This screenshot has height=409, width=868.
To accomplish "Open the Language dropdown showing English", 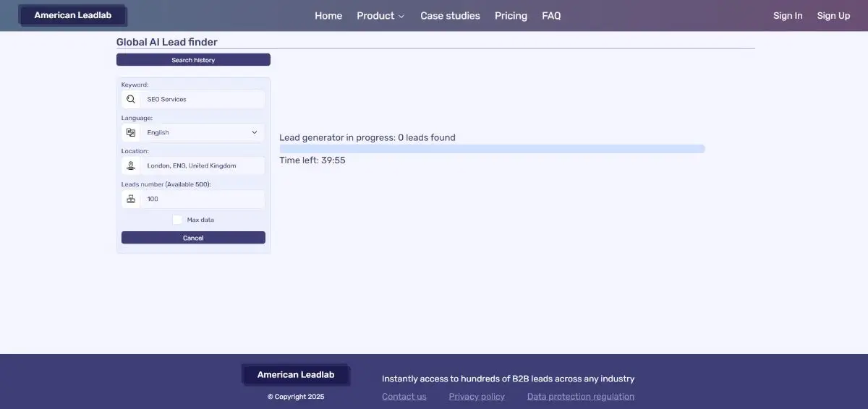I will coord(202,133).
